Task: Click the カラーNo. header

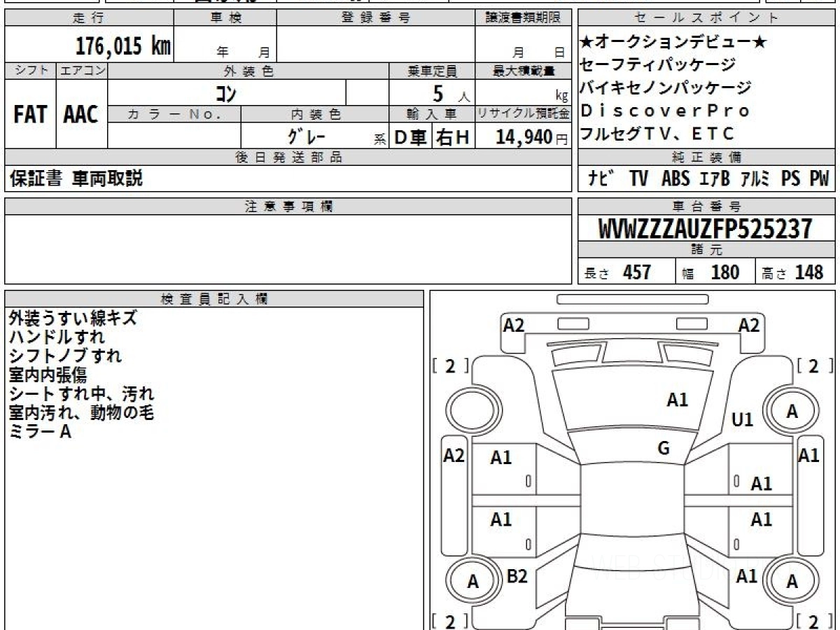Action: [x=175, y=114]
